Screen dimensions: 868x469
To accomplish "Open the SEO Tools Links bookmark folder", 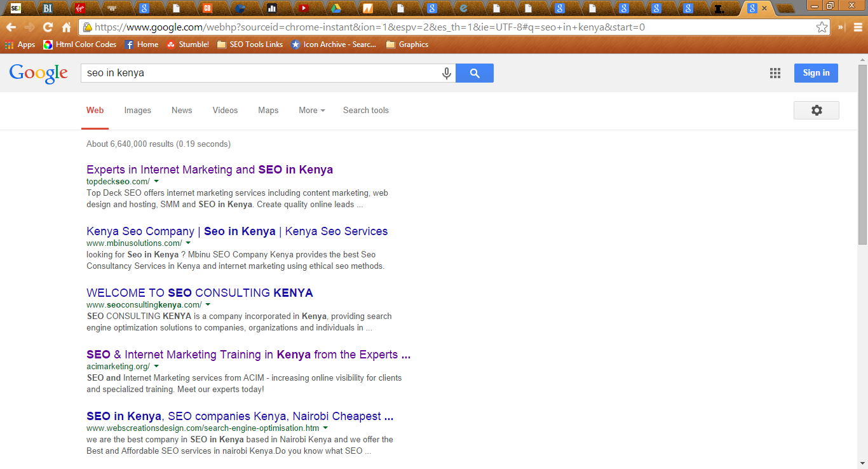I will click(250, 44).
